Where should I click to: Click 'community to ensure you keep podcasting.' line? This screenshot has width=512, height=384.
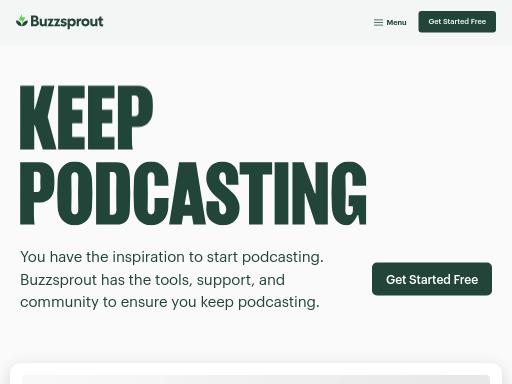tap(170, 302)
